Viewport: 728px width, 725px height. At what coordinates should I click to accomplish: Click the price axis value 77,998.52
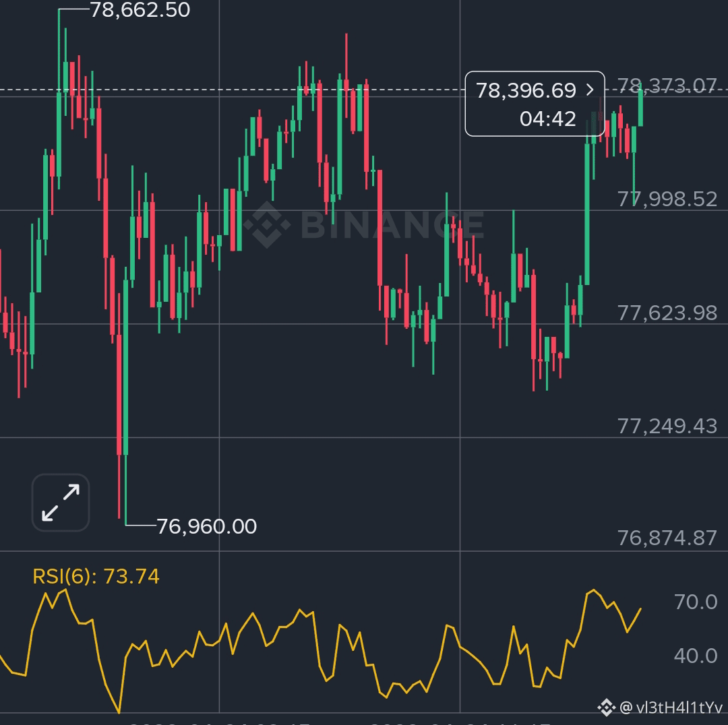(667, 199)
